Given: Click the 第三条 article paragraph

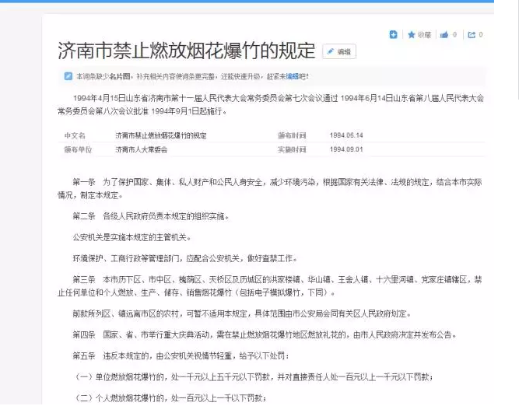Looking at the screenshot, I should 272,285.
